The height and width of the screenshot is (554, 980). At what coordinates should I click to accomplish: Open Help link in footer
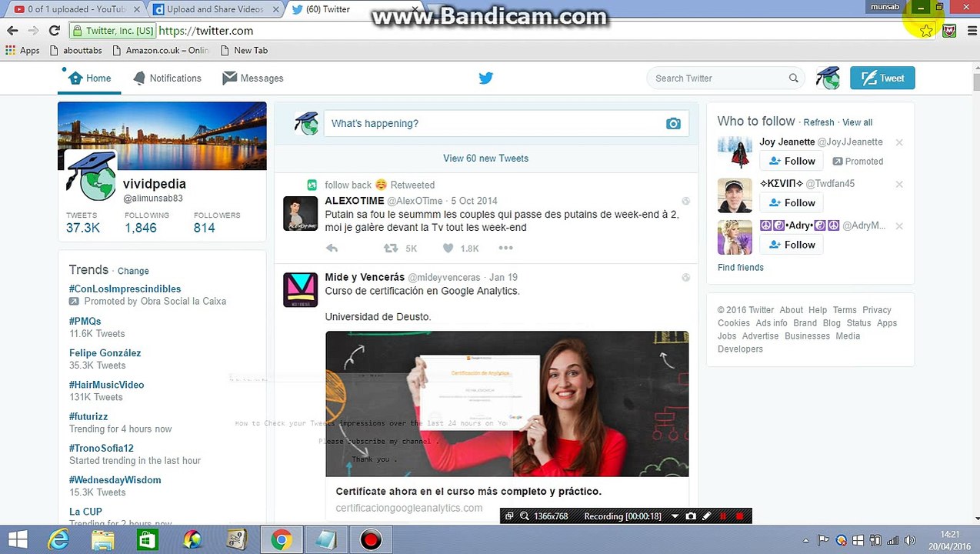tap(818, 310)
